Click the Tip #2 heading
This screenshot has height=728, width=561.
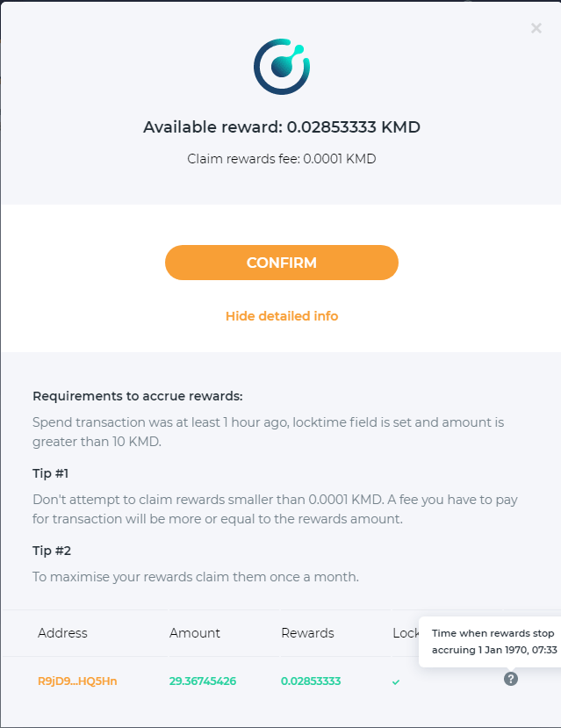point(52,551)
